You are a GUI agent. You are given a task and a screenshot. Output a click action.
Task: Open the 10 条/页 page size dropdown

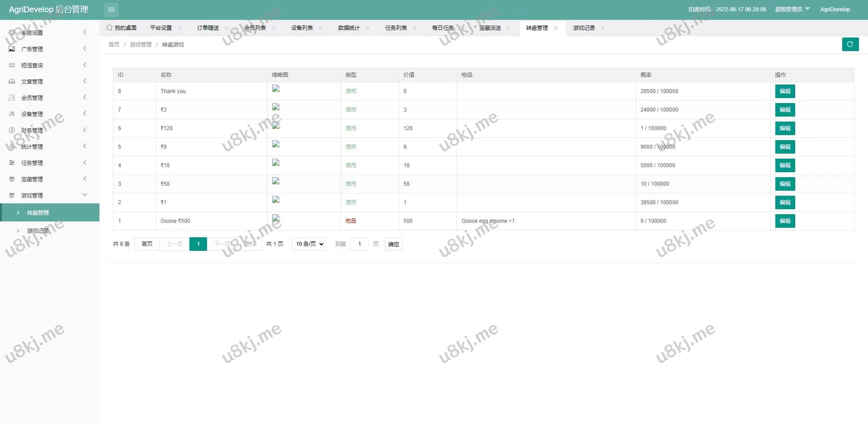coord(309,244)
